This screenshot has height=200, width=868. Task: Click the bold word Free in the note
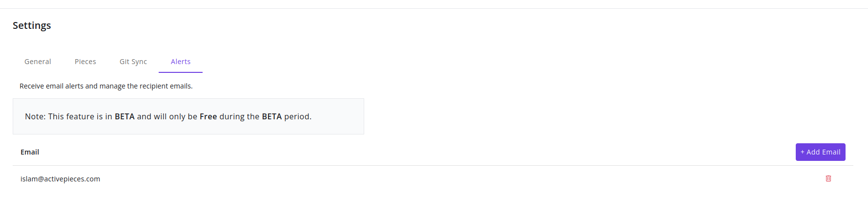208,116
